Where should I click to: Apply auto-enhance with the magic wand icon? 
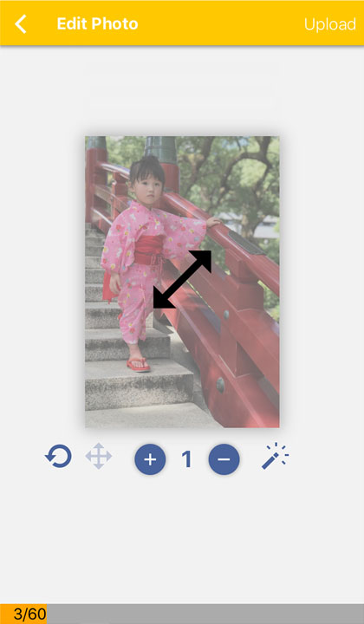275,456
